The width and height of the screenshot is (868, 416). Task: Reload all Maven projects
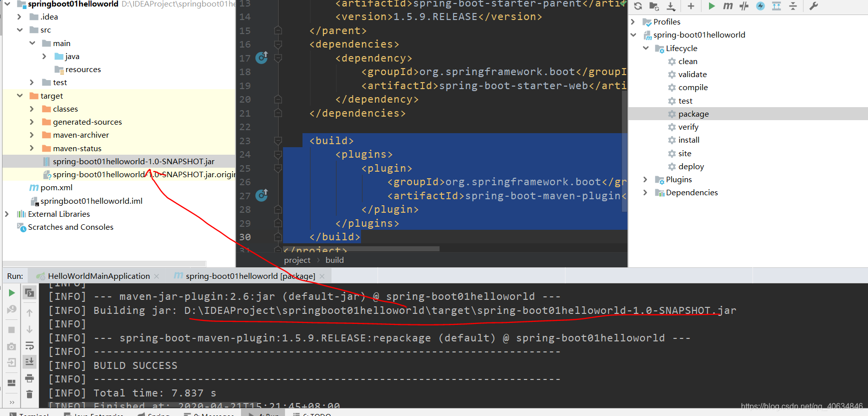point(638,6)
